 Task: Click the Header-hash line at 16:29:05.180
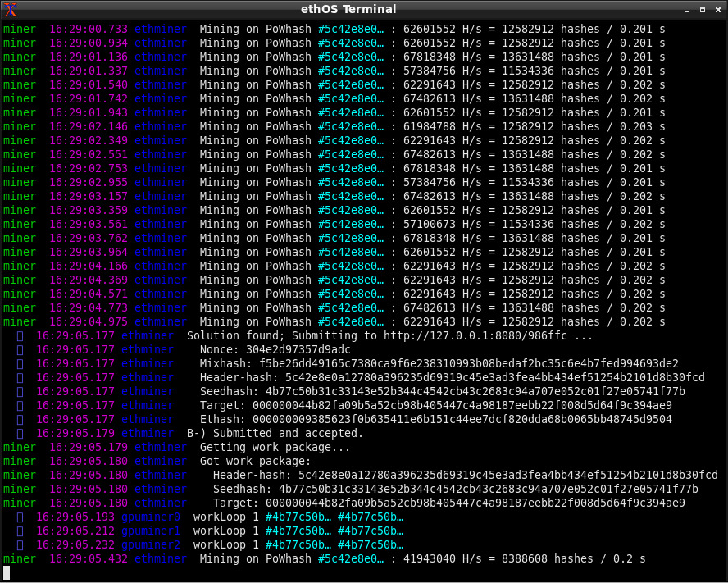point(360,476)
